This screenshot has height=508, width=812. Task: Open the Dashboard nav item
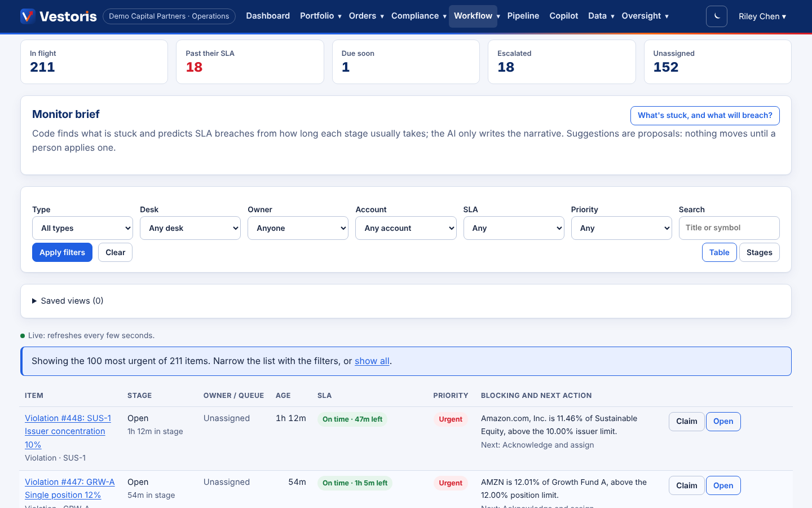click(268, 16)
